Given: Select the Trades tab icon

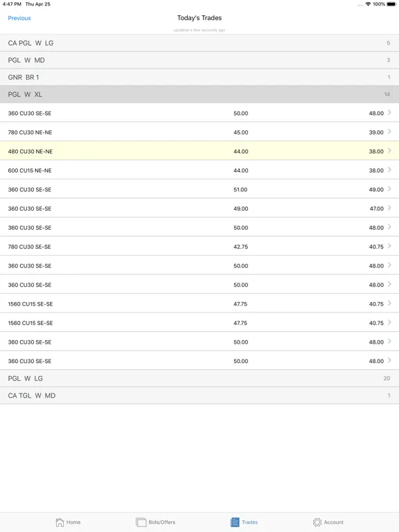Looking at the screenshot, I should click(x=235, y=522).
